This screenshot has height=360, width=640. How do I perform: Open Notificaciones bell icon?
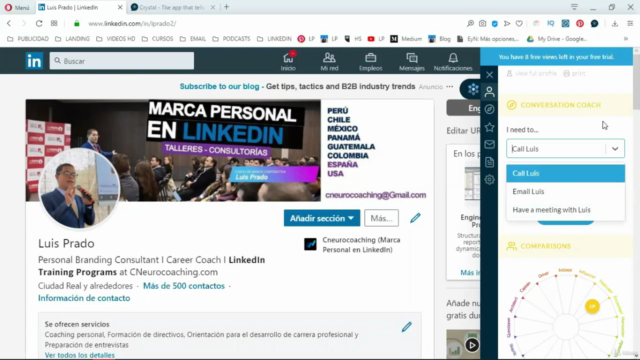(x=453, y=61)
